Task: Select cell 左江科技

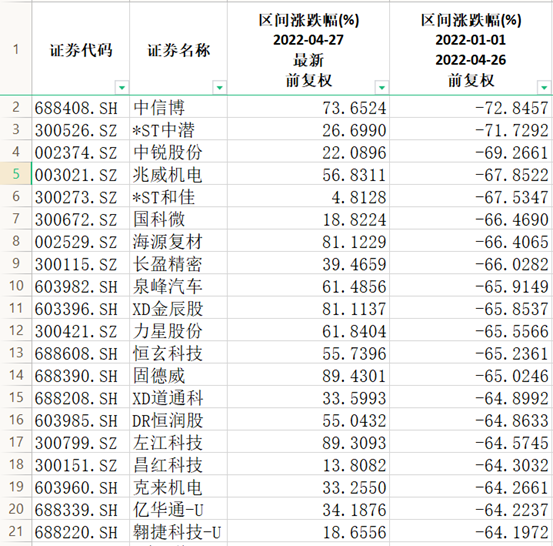Action: [178, 442]
